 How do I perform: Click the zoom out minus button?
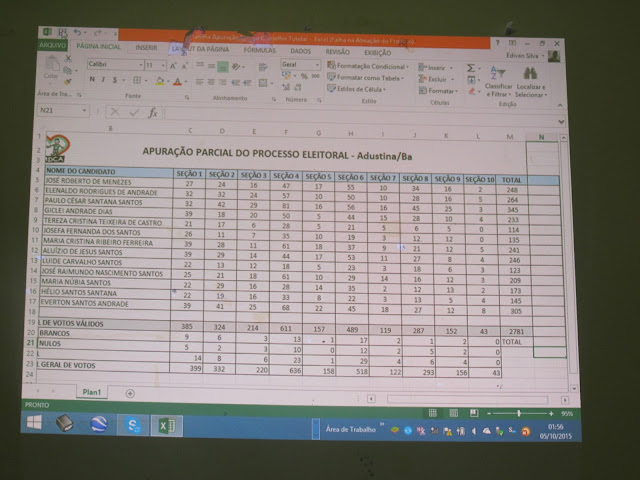(x=489, y=413)
